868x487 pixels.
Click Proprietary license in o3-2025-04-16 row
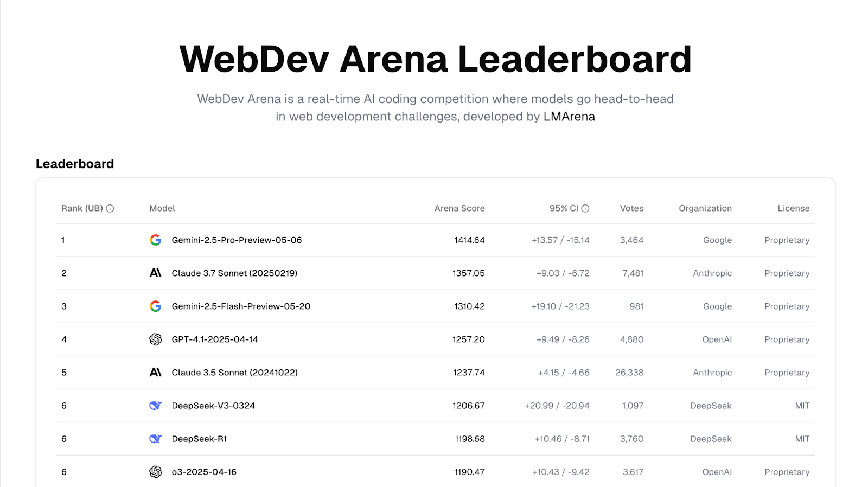click(787, 472)
